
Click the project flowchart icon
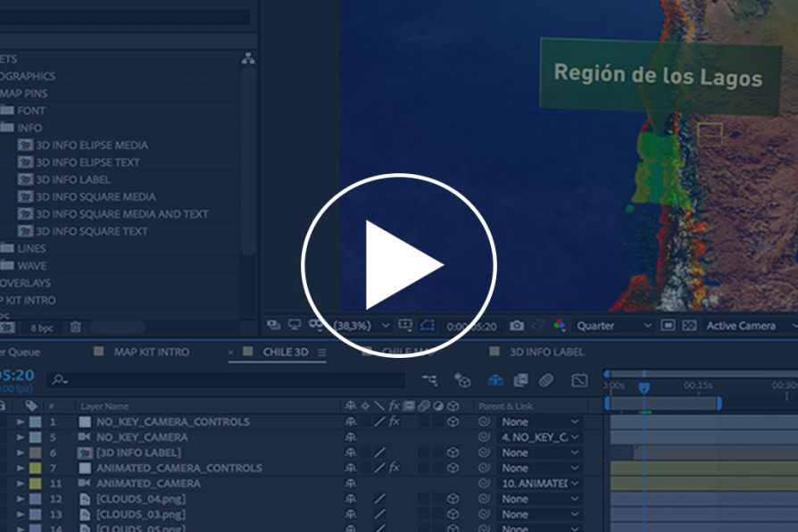coord(248,59)
